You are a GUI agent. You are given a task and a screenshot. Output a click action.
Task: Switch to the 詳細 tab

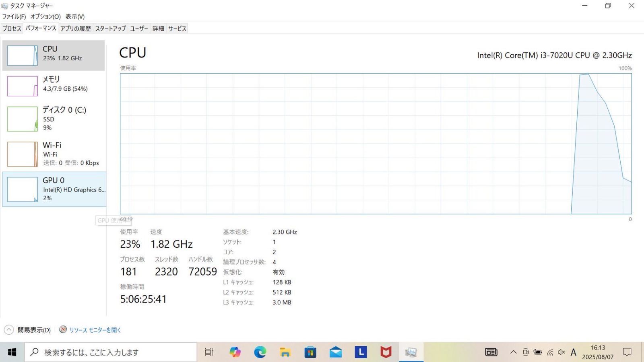(158, 29)
